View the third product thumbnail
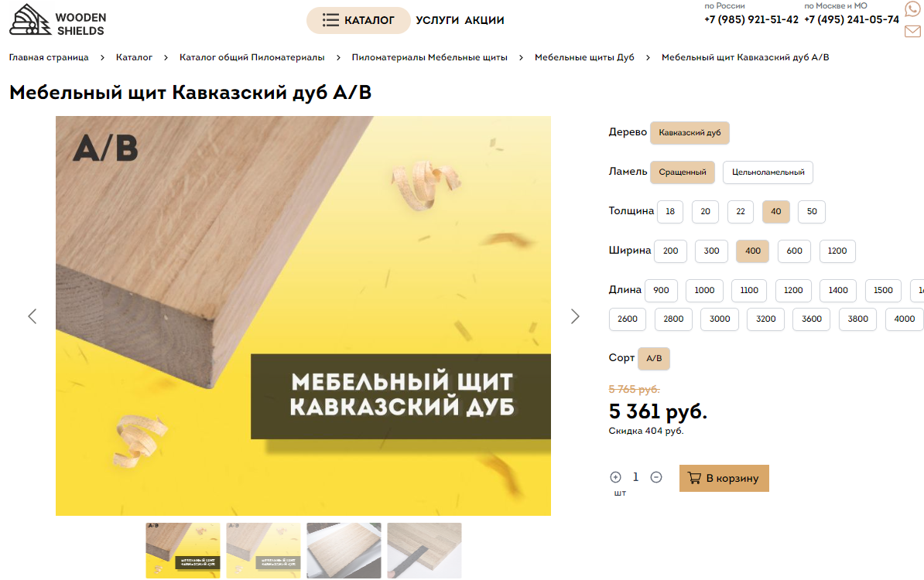Viewport: 924px width, 580px height. (x=344, y=551)
